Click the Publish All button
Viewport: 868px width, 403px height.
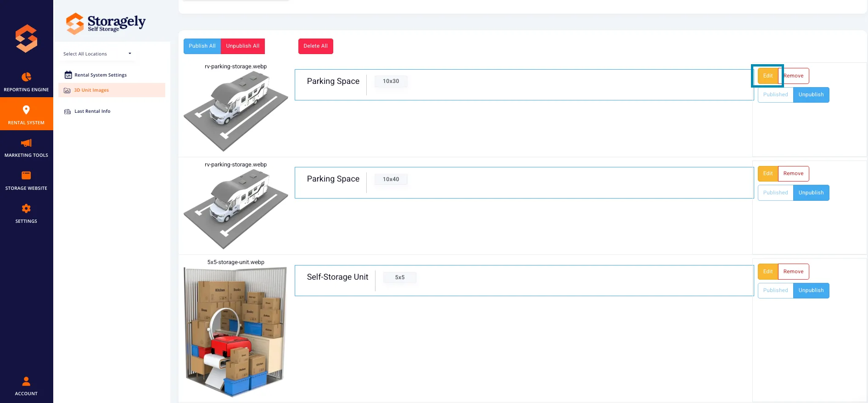tap(202, 46)
